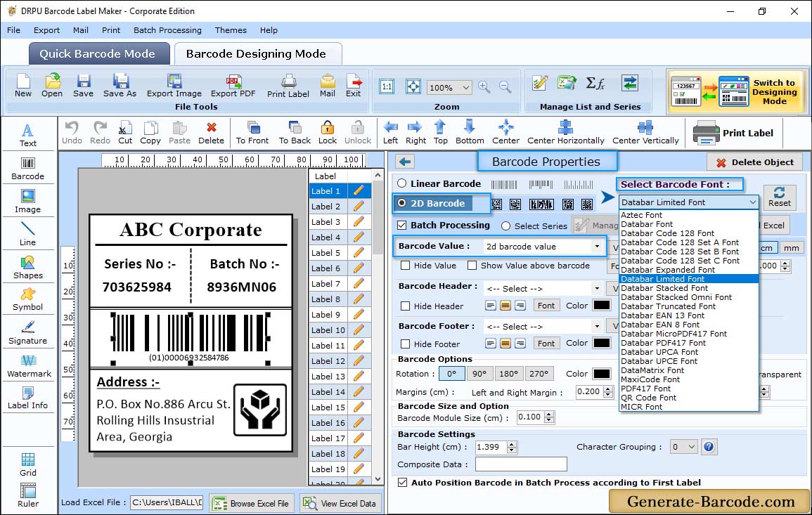This screenshot has height=515, width=812.
Task: Click the Reset button
Action: click(779, 197)
